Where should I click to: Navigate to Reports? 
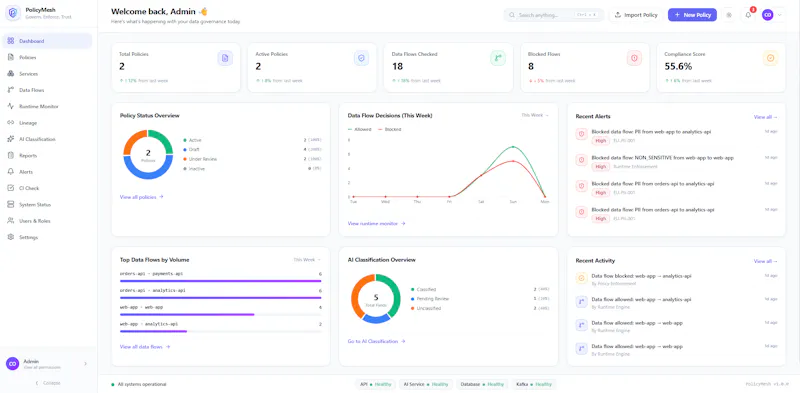47,155
